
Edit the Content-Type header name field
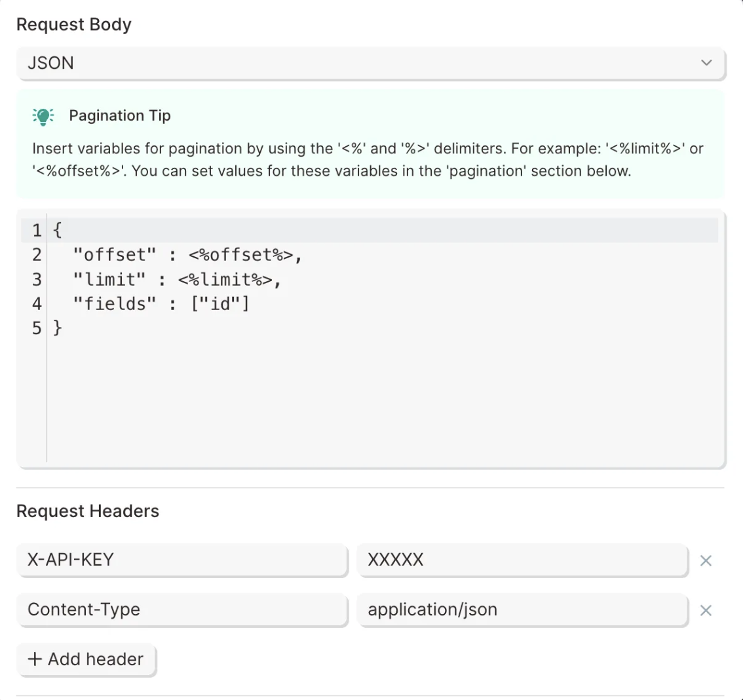coord(182,610)
